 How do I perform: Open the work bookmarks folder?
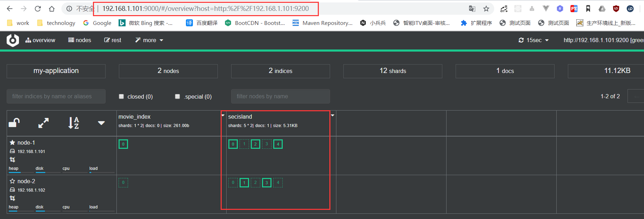point(18,23)
